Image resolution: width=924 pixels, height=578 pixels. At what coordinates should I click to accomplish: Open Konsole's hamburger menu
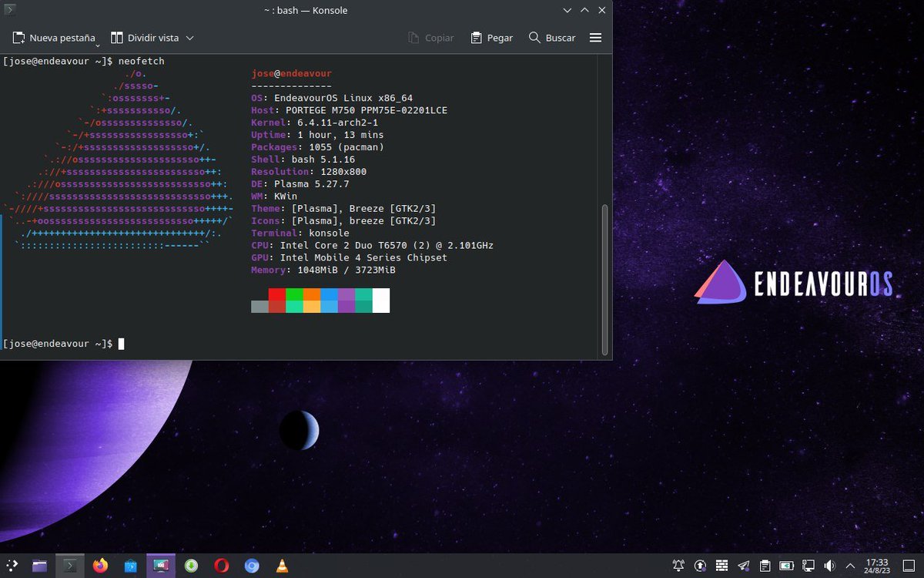(x=595, y=37)
